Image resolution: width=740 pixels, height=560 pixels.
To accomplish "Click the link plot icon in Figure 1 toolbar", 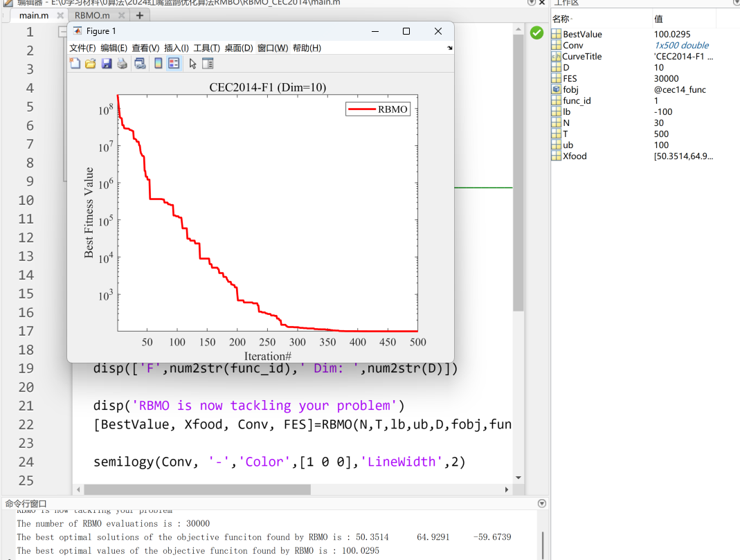I will click(x=140, y=63).
